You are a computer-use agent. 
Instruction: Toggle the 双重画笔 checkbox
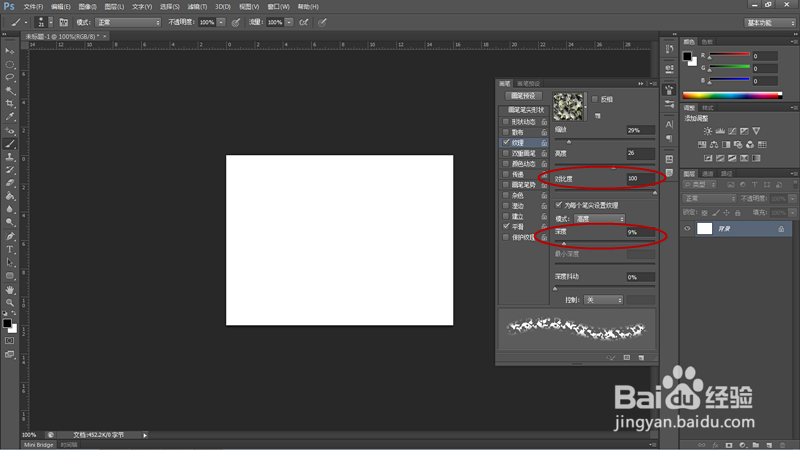506,153
